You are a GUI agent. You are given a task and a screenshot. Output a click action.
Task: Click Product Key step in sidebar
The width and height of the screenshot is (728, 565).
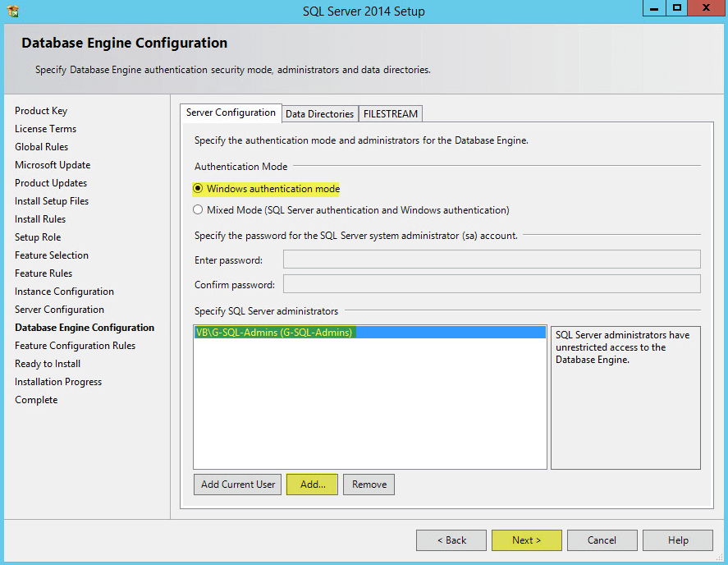[41, 111]
